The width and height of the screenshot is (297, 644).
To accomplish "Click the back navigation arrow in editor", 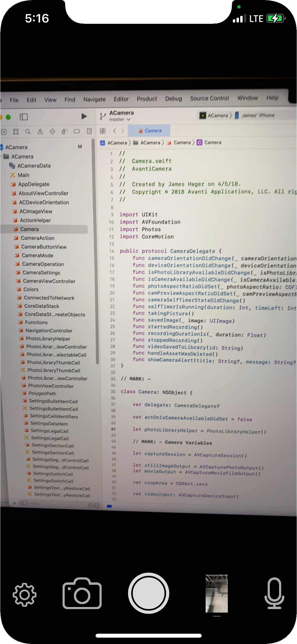I will pyautogui.click(x=115, y=131).
